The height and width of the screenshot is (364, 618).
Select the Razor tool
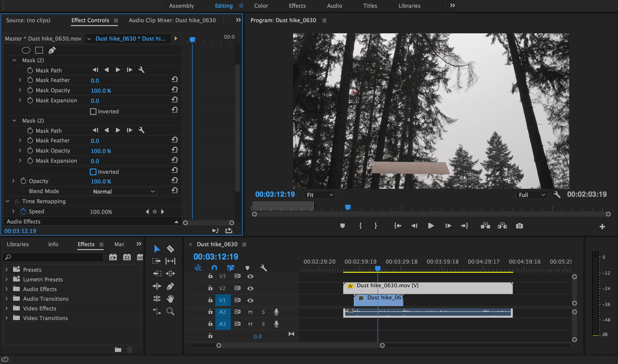click(x=170, y=249)
